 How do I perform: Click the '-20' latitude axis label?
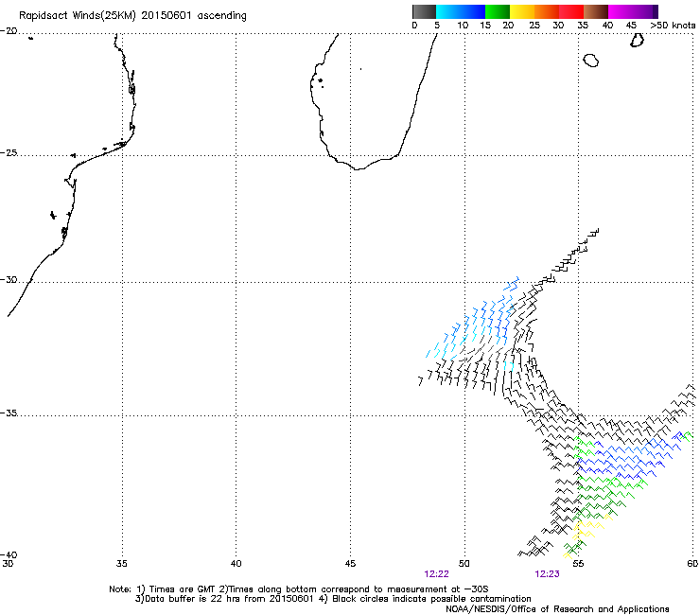point(9,31)
